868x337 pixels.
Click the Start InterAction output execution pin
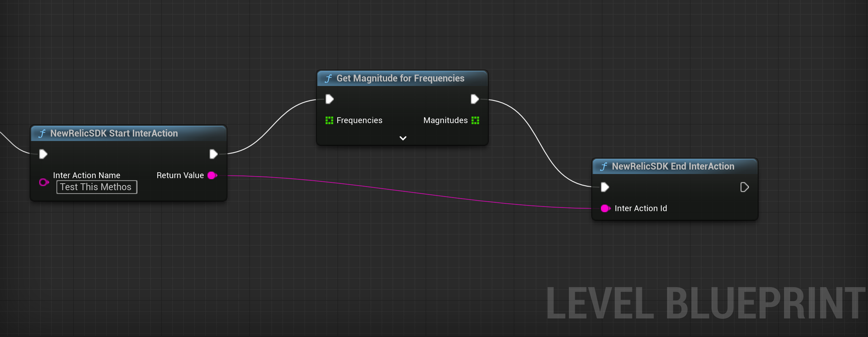(213, 154)
